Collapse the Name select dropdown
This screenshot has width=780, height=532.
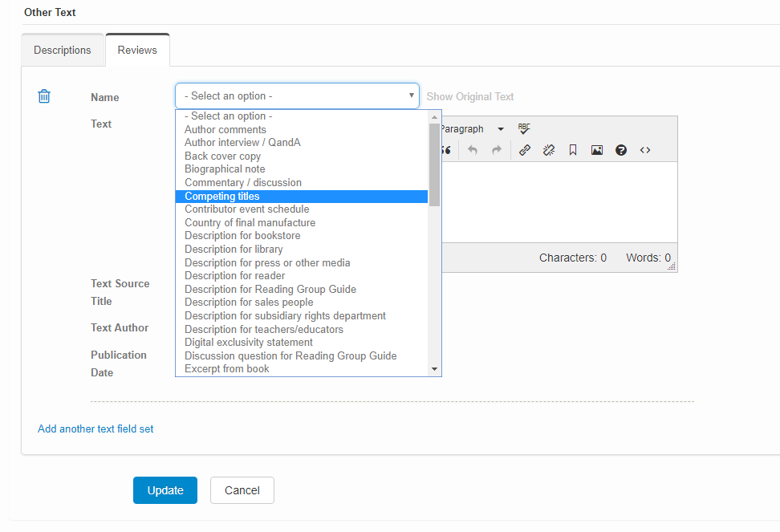coord(297,95)
